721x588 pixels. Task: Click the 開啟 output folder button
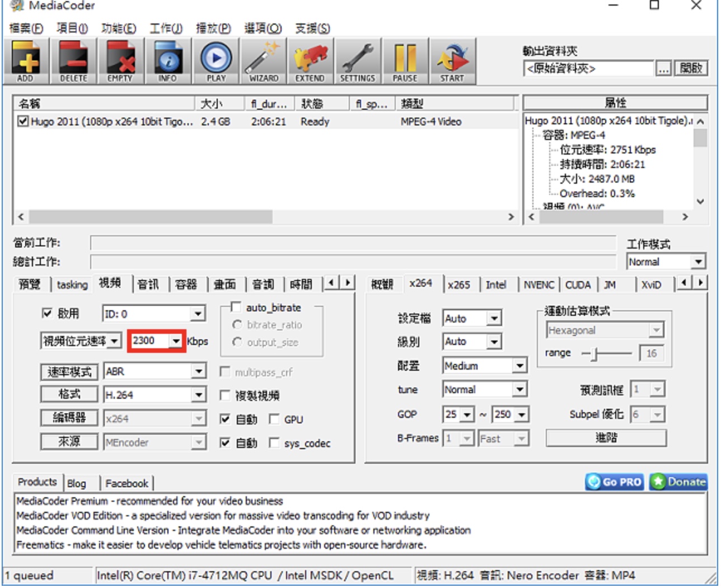[x=690, y=68]
